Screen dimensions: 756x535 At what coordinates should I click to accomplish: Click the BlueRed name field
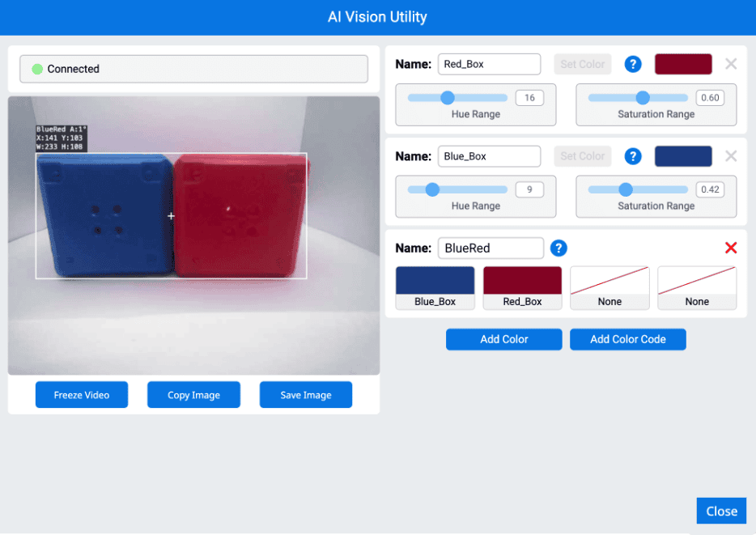pyautogui.click(x=491, y=248)
